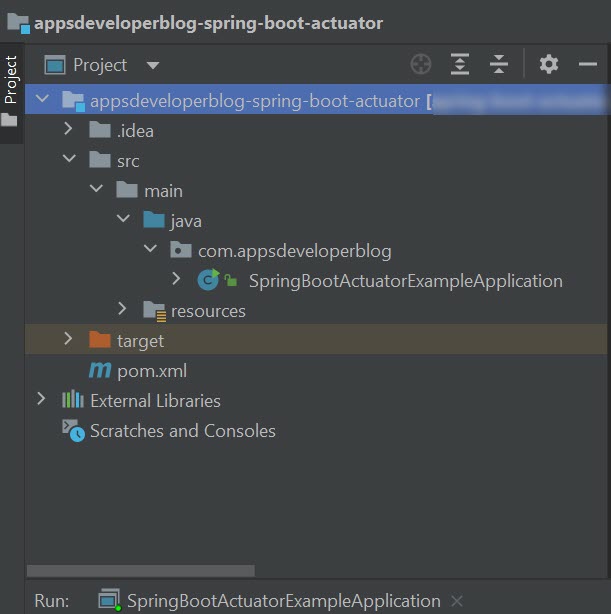This screenshot has width=611, height=614.
Task: Click the External Libraries bar-chart icon
Action: tap(73, 401)
